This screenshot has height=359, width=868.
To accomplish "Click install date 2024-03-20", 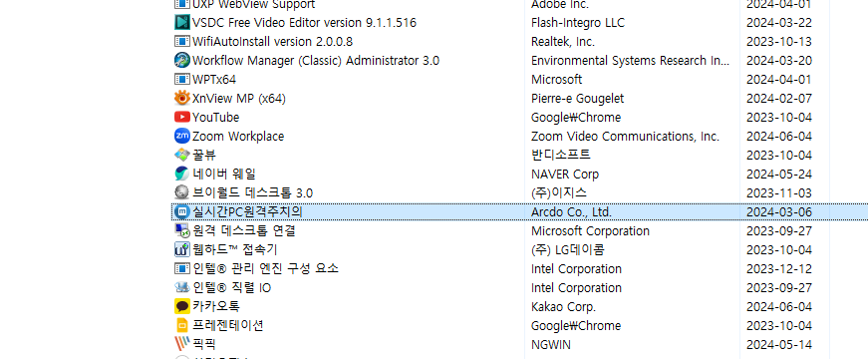I will pos(779,61).
